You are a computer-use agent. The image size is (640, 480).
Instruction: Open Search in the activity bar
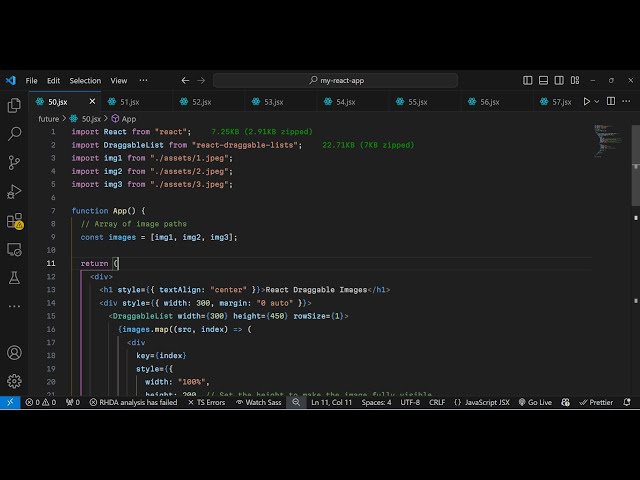coord(14,133)
